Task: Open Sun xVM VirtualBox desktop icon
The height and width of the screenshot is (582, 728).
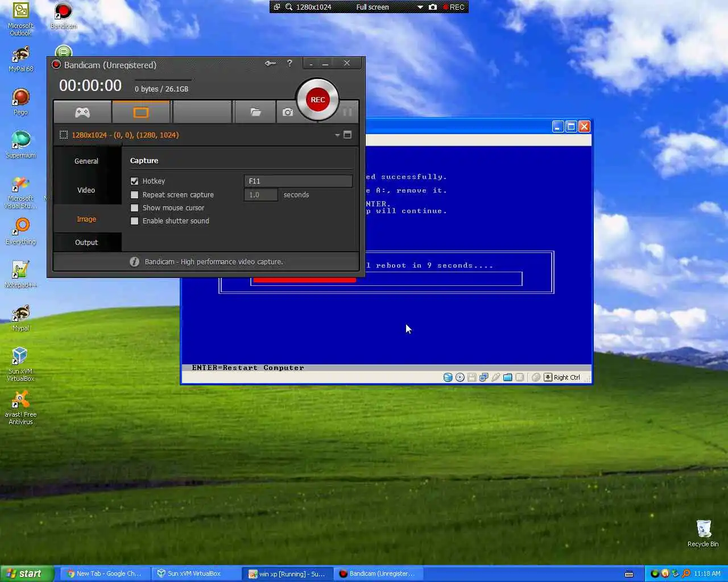Action: click(21, 364)
